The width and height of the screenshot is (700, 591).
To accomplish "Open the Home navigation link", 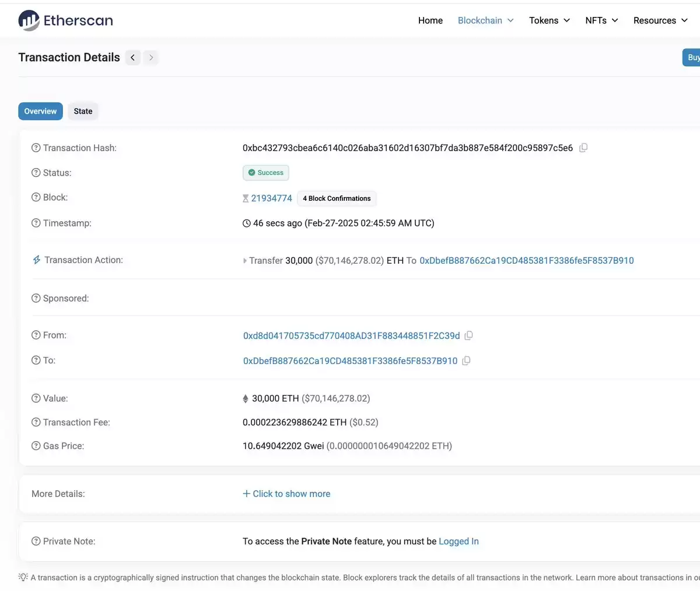I will [430, 20].
